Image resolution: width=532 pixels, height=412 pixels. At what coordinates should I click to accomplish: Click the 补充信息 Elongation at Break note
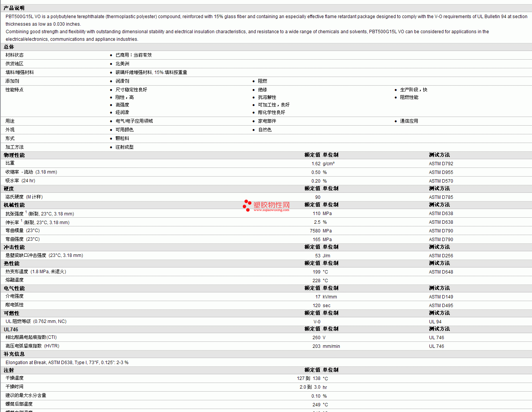[x=67, y=363]
